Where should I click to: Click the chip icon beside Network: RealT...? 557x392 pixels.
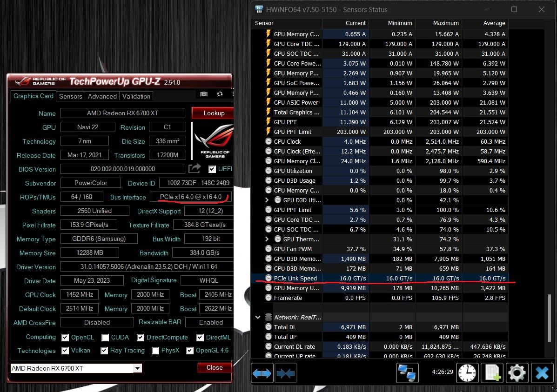pyautogui.click(x=268, y=317)
